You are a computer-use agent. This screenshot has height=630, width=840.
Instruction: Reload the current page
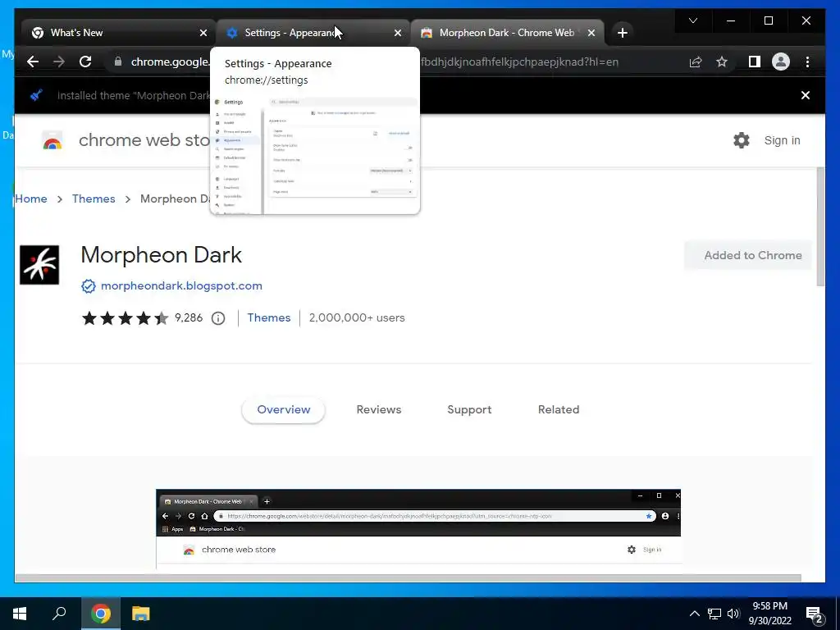pyautogui.click(x=85, y=62)
